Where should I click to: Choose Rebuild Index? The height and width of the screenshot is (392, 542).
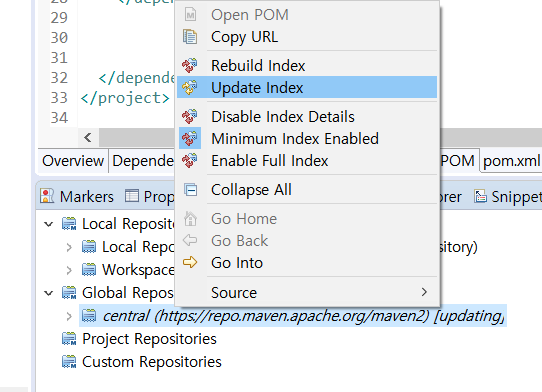[307, 66]
